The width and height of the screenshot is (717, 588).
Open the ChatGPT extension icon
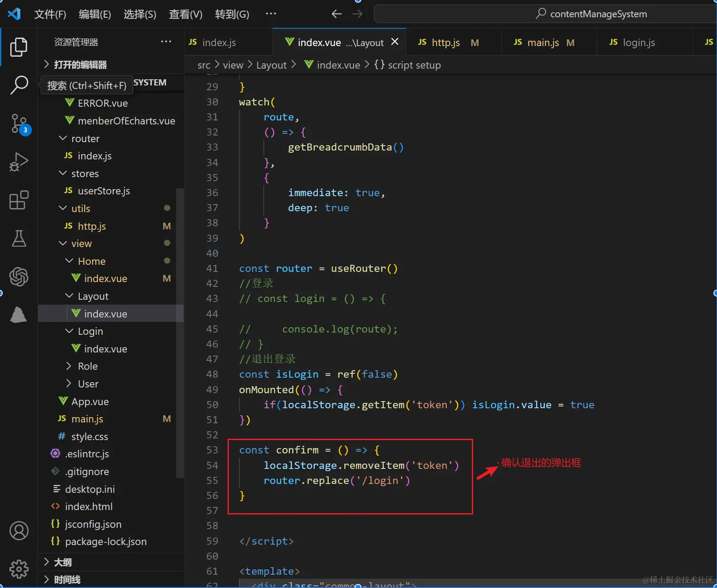pyautogui.click(x=19, y=277)
